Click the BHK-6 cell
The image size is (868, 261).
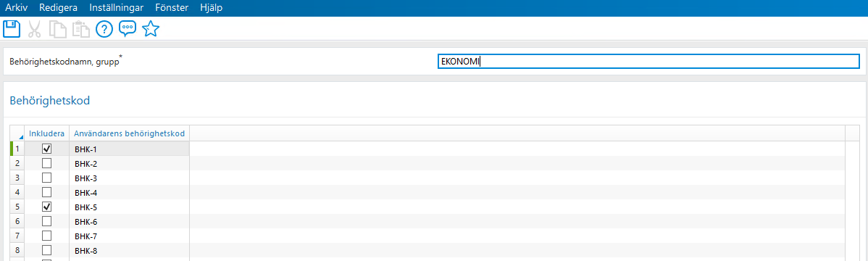[130, 221]
